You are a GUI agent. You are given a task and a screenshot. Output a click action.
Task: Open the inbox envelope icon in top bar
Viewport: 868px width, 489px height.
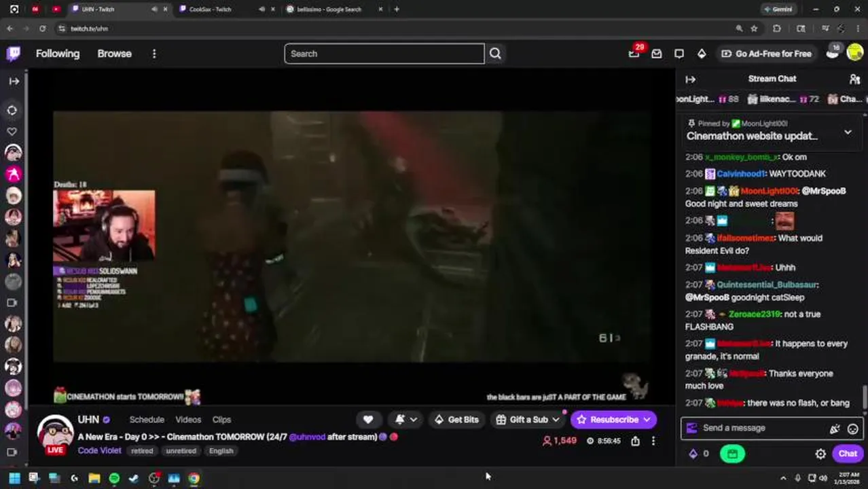[656, 54]
